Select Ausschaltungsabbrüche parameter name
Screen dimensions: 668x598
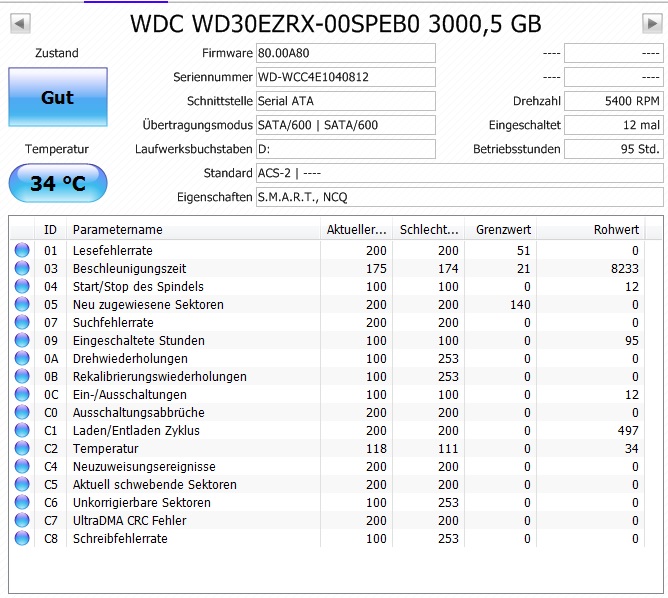[138, 412]
